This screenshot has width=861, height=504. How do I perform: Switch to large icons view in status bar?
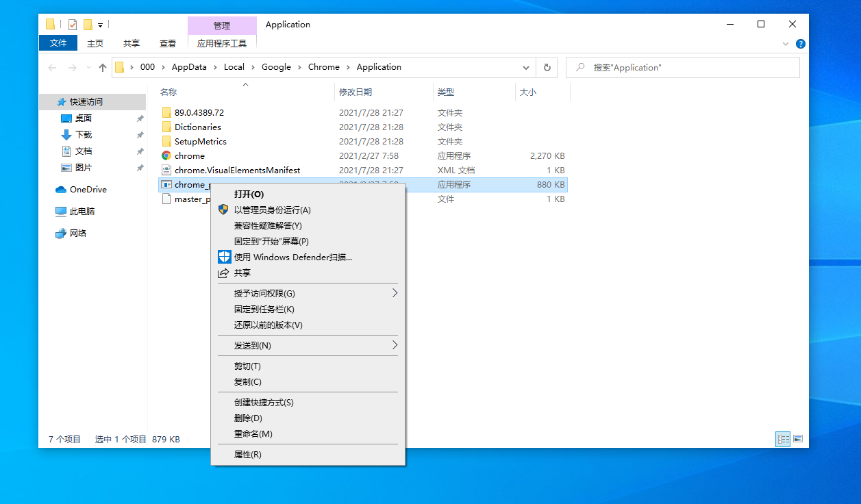point(798,439)
